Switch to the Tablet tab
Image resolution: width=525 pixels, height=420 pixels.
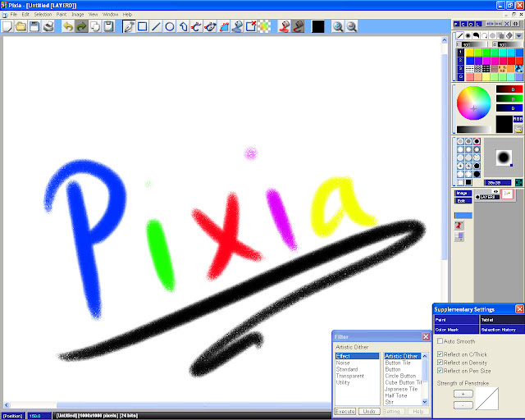[x=502, y=320]
